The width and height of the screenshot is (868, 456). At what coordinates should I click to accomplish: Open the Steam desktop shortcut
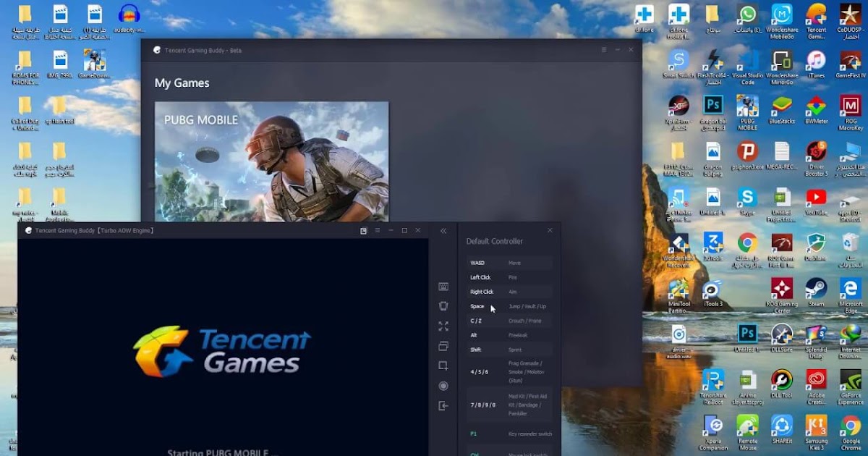(x=816, y=292)
